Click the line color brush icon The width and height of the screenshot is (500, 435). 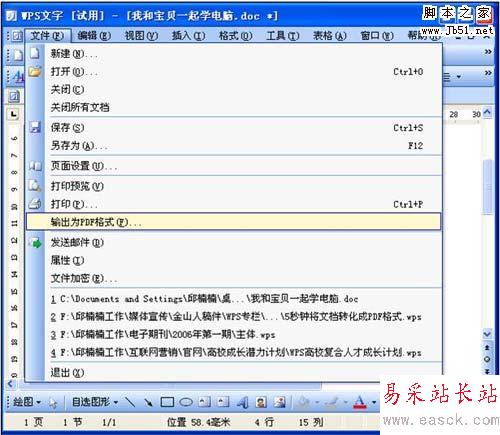pyautogui.click(x=330, y=402)
